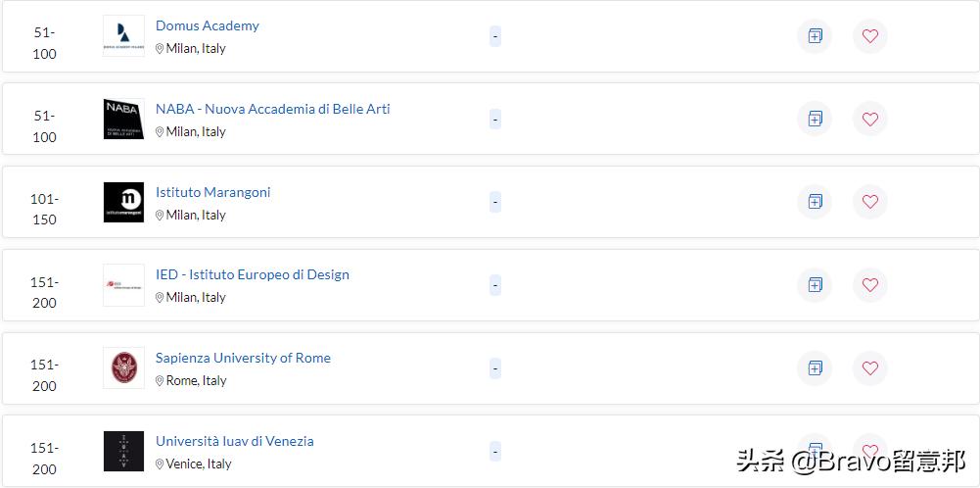Favorite Domus Academy with heart icon

[870, 36]
